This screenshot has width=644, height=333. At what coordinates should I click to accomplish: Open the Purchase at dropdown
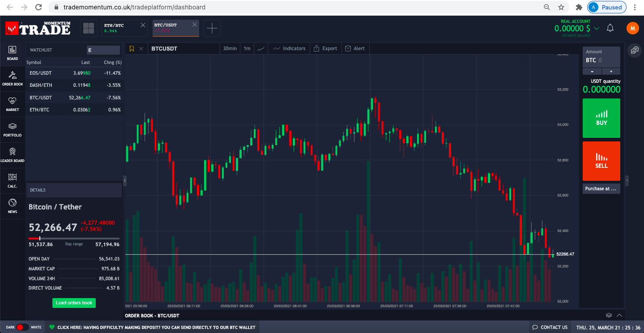(601, 188)
